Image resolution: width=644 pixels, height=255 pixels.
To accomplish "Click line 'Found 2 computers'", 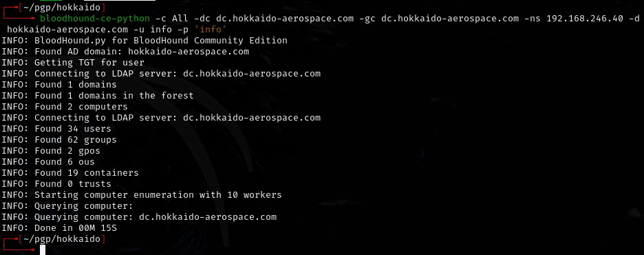I will pyautogui.click(x=65, y=107).
